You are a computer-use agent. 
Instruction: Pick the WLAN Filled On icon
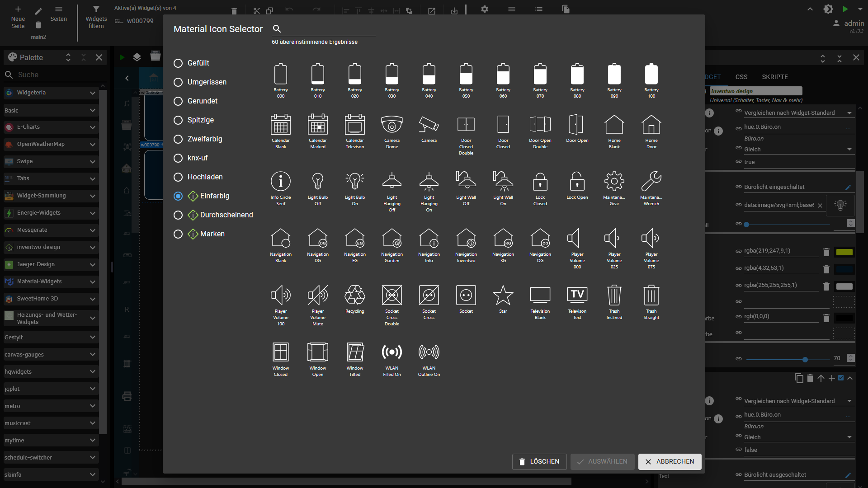392,352
